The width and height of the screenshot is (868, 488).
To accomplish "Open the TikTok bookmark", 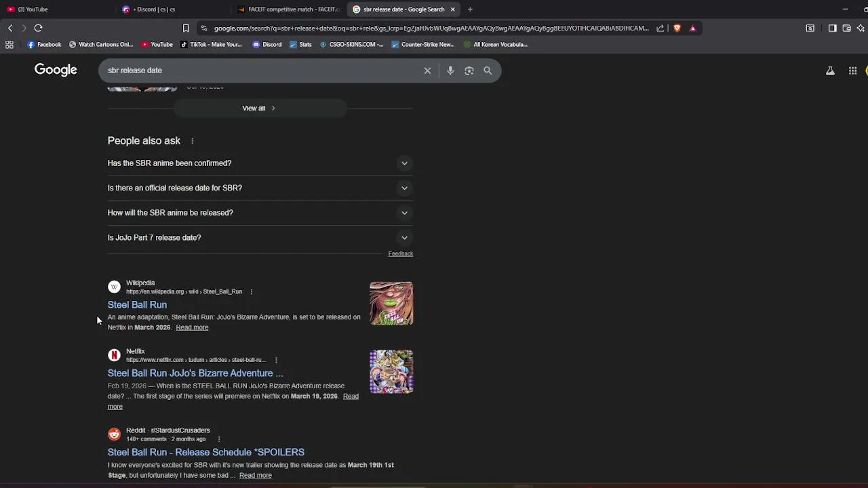I will [211, 45].
